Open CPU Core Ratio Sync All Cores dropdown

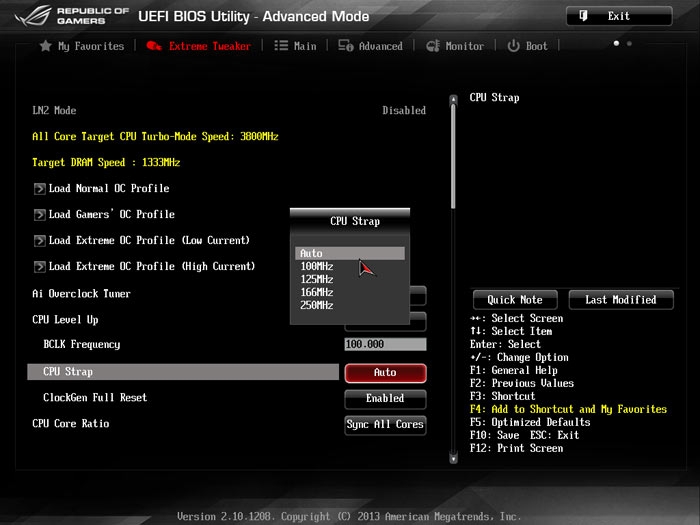[x=385, y=424]
